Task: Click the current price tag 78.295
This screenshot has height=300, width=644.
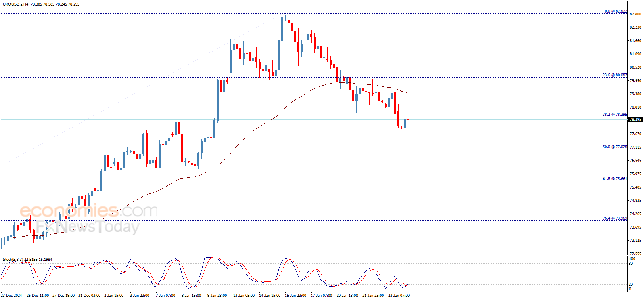Action: [x=636, y=120]
